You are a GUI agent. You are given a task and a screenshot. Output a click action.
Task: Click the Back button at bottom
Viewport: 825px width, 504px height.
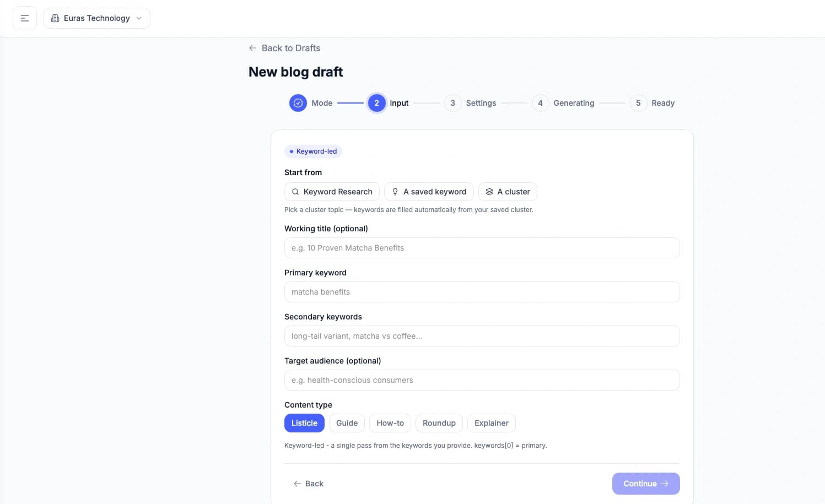308,484
